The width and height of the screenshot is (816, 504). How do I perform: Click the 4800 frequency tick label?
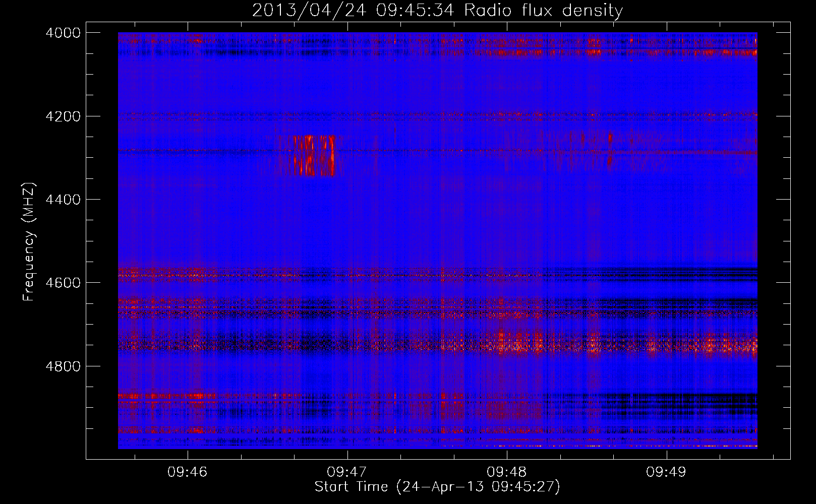63,366
